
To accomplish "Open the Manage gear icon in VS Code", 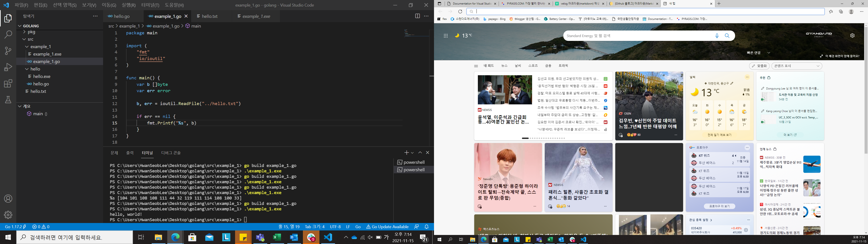I will 8,215.
